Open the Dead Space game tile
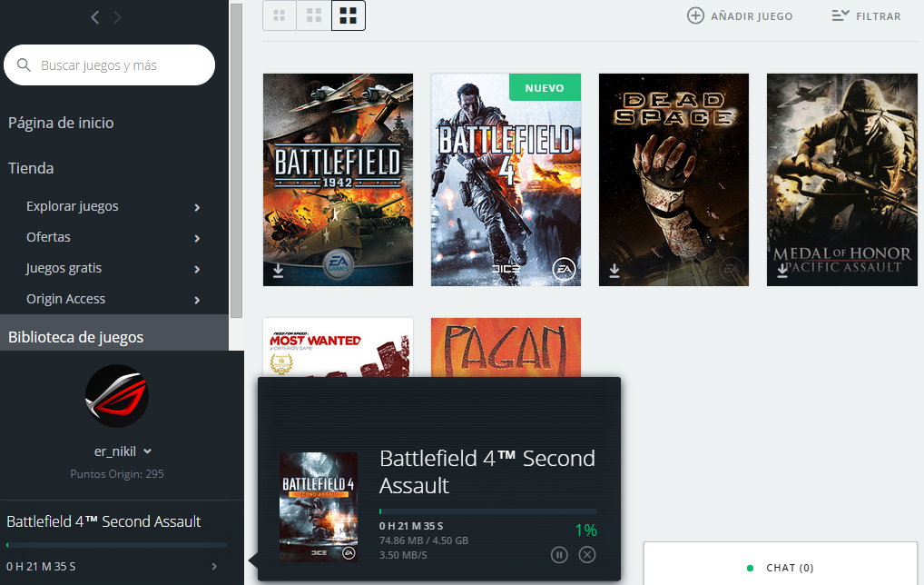Image resolution: width=924 pixels, height=585 pixels. coord(673,180)
